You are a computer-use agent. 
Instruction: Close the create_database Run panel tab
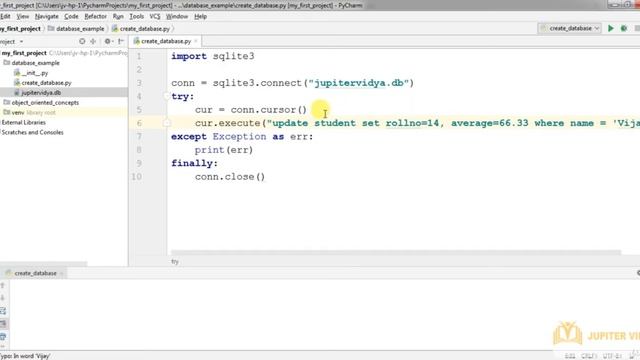[x=62, y=273]
